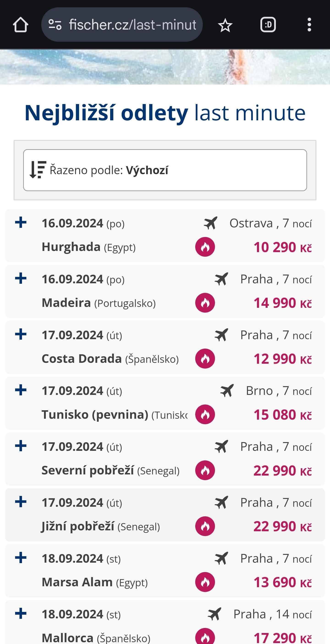Tap the flame icon for Marsa Alam

click(205, 582)
